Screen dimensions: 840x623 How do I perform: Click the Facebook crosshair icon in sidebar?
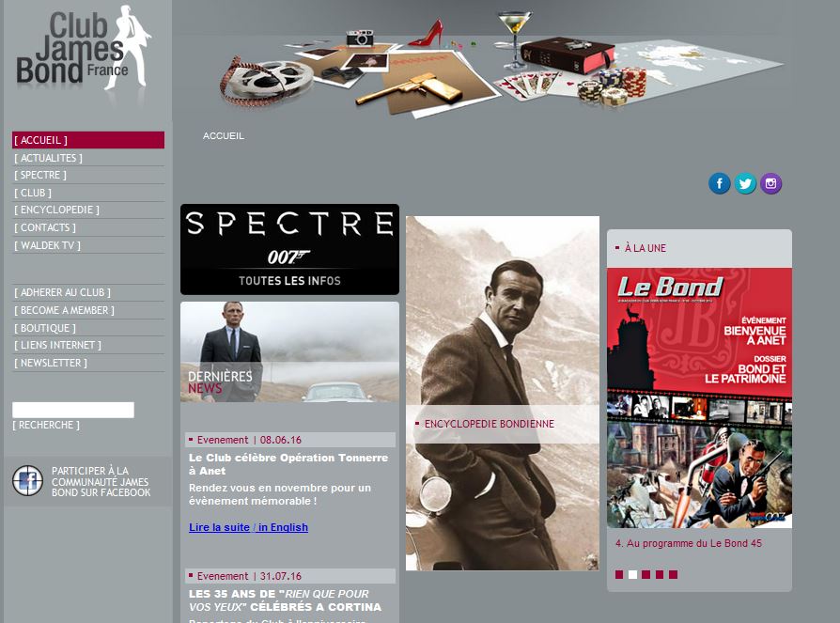pos(27,480)
